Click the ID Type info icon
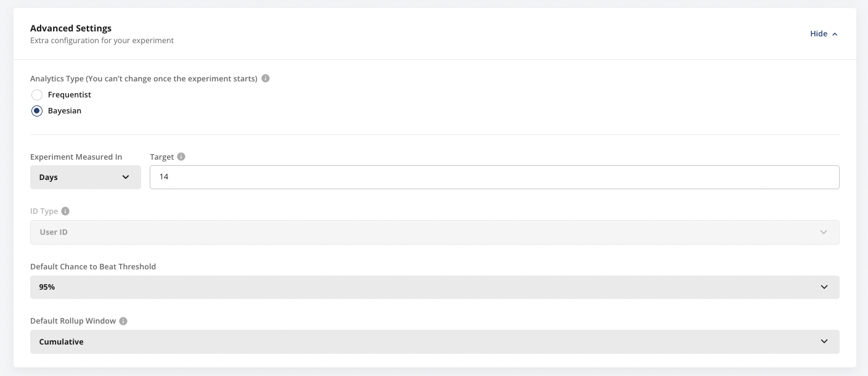Viewport: 868px width, 376px height. (x=65, y=211)
